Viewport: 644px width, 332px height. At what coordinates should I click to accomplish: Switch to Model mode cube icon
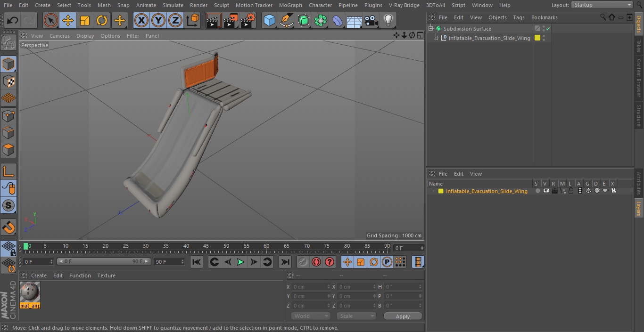[8, 64]
